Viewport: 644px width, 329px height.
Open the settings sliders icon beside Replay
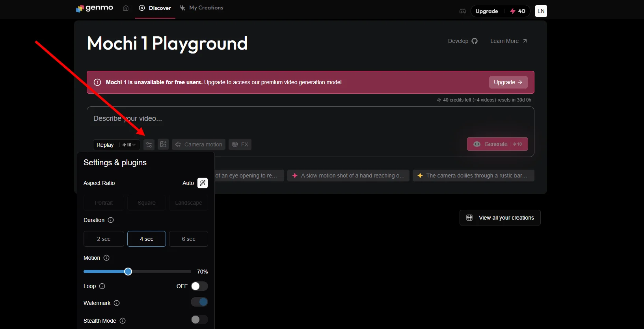pyautogui.click(x=149, y=144)
